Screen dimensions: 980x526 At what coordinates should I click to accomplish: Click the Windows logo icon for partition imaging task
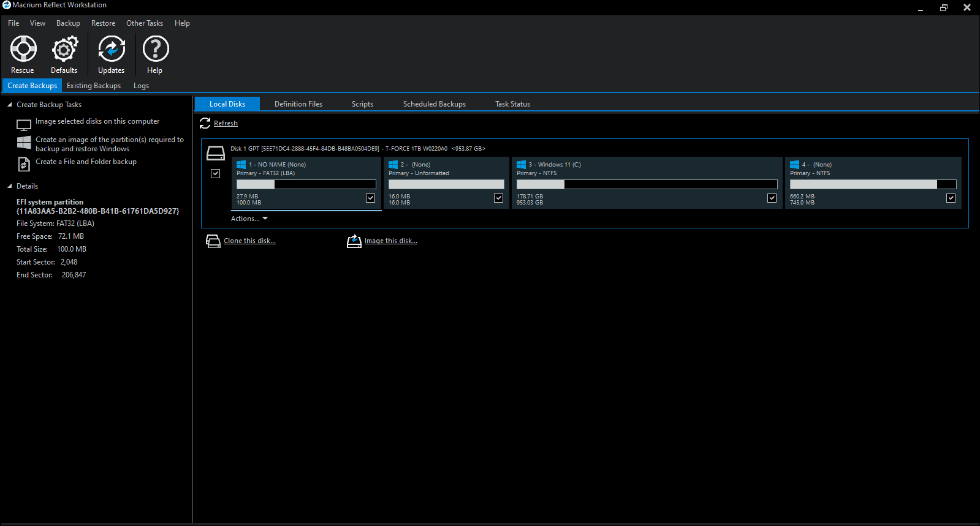pyautogui.click(x=24, y=143)
